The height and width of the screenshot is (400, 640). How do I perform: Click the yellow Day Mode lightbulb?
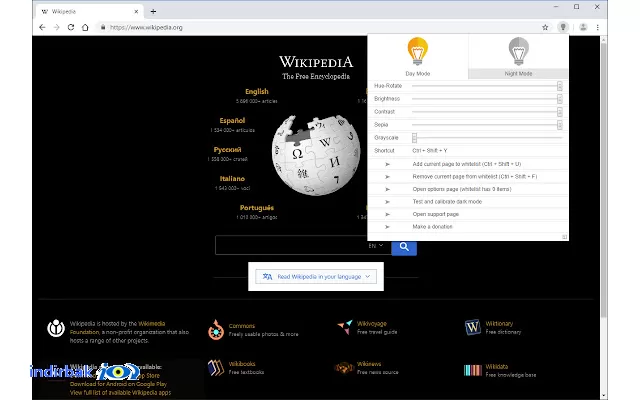click(x=418, y=51)
